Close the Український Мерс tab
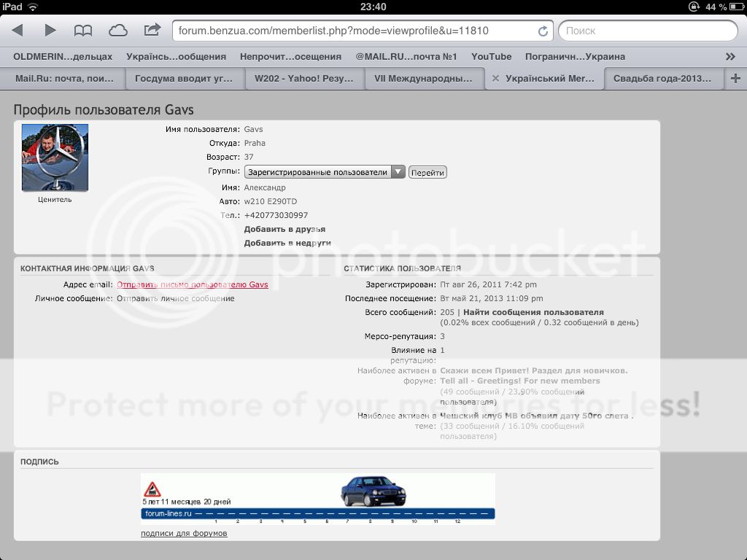This screenshot has width=747, height=560. (x=496, y=79)
